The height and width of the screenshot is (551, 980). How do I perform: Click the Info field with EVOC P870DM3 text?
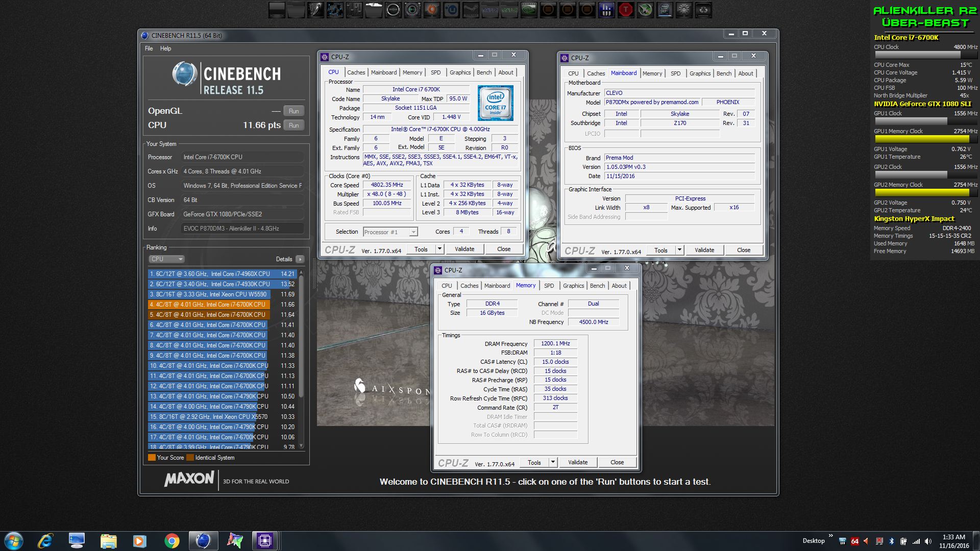tap(242, 229)
